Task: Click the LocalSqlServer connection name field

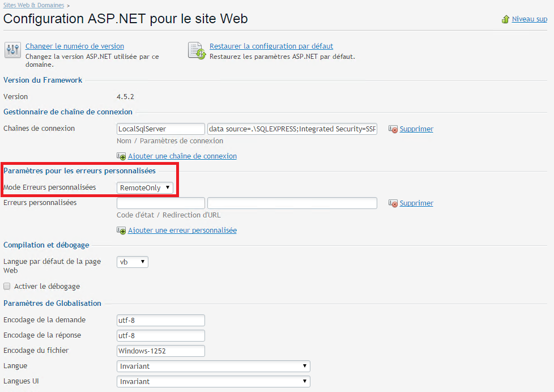Action: [x=161, y=129]
